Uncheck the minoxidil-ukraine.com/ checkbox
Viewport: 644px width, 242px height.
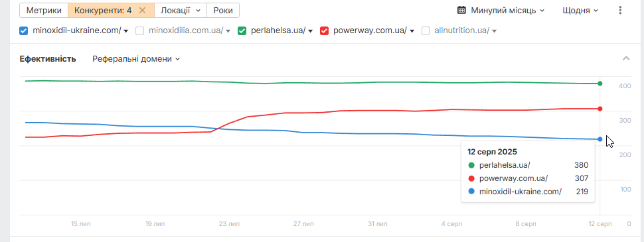pos(24,30)
